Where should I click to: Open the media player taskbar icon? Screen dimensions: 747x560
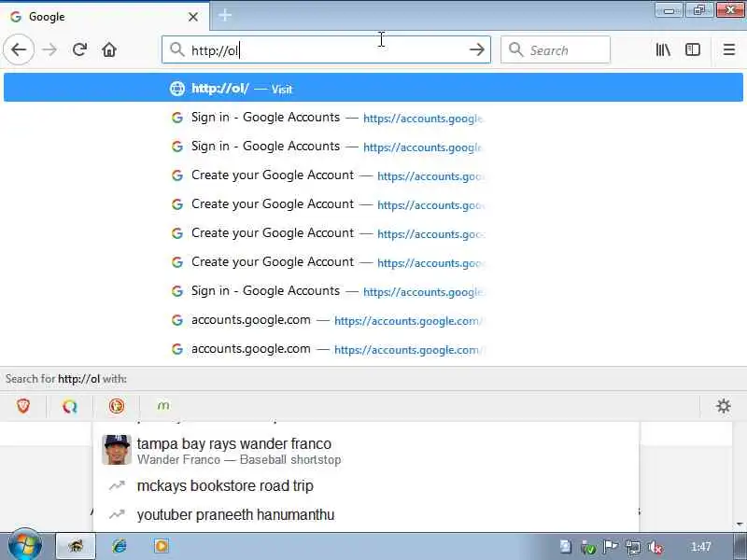(x=161, y=546)
